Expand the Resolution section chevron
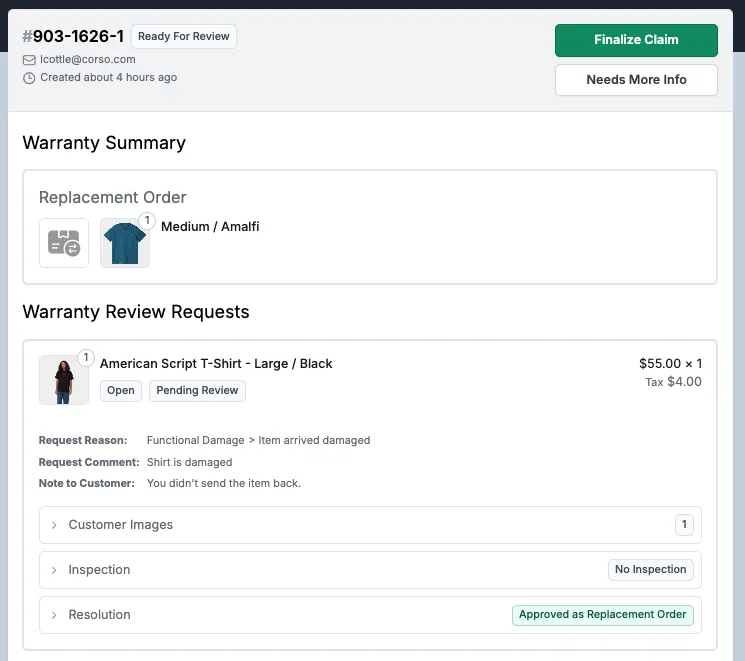Screen dimensions: 745x661 click(54, 615)
